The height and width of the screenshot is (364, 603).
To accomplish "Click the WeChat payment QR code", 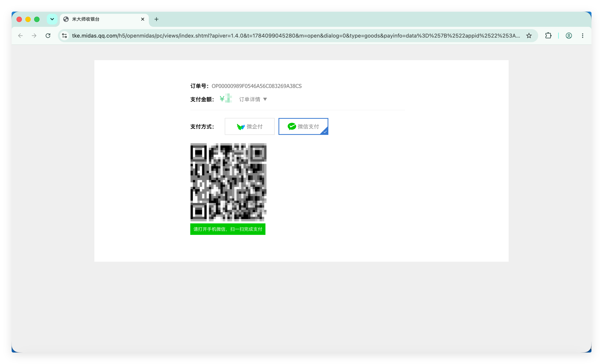I will coord(228,182).
